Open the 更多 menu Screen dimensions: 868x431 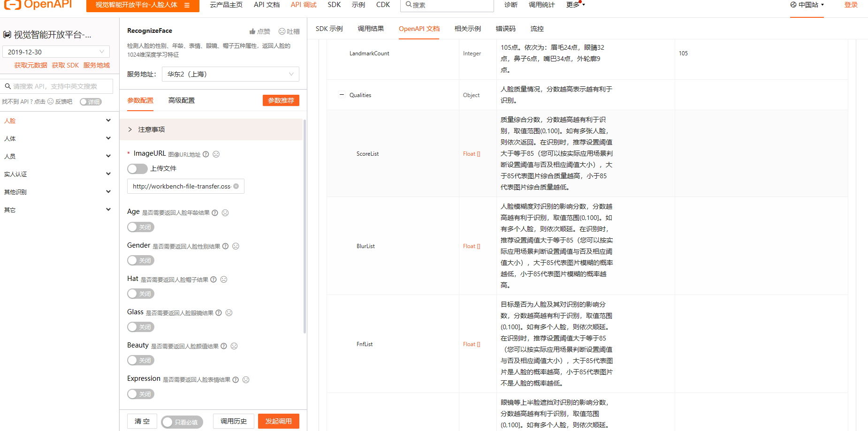pyautogui.click(x=576, y=5)
